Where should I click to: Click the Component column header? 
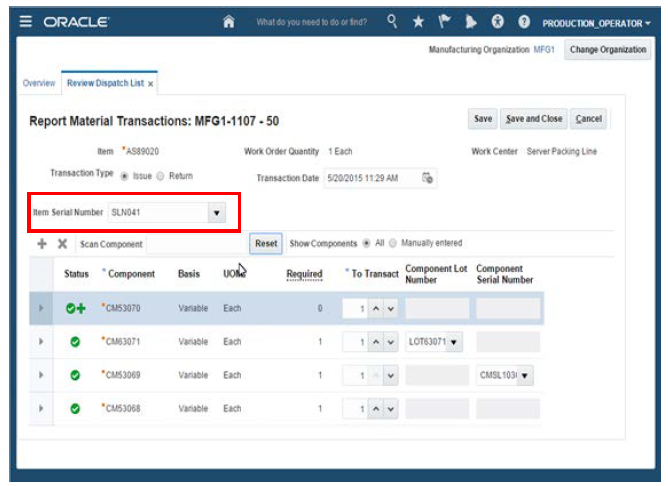pyautogui.click(x=131, y=274)
